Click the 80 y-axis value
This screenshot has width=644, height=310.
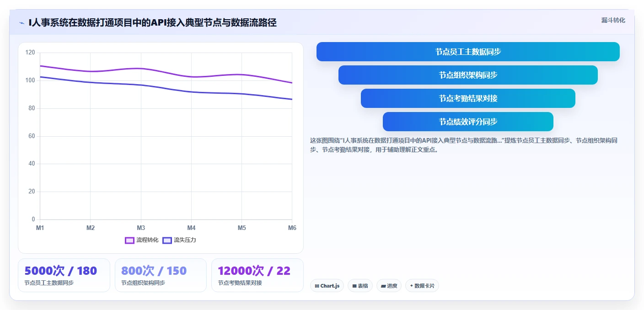(x=32, y=108)
